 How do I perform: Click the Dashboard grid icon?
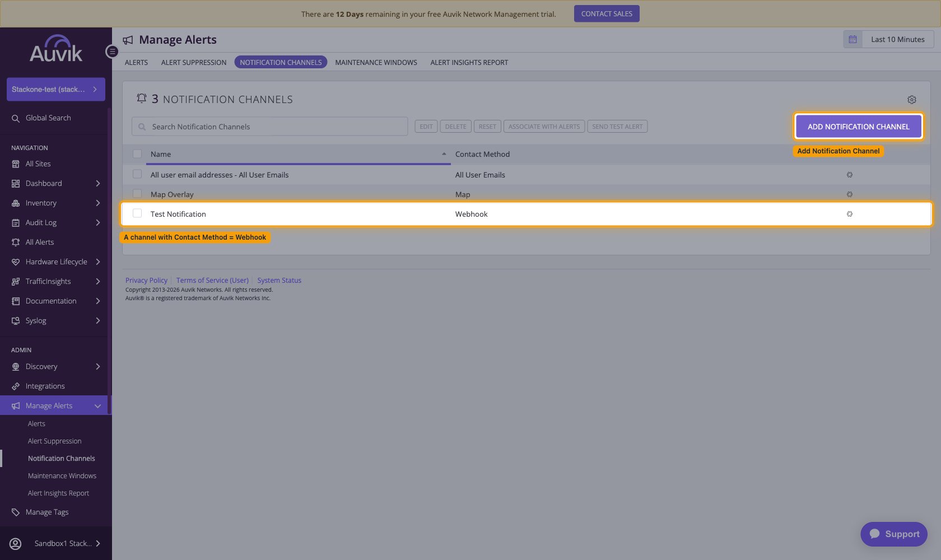tap(16, 184)
